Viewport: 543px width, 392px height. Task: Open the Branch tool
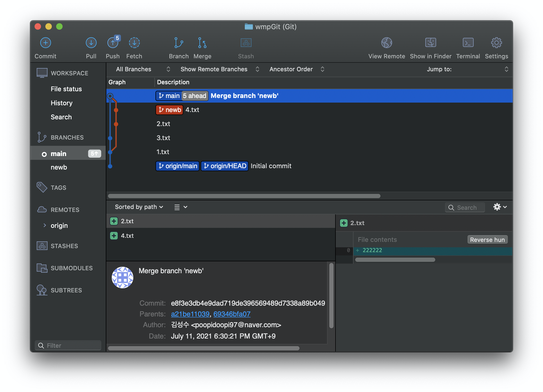(178, 43)
